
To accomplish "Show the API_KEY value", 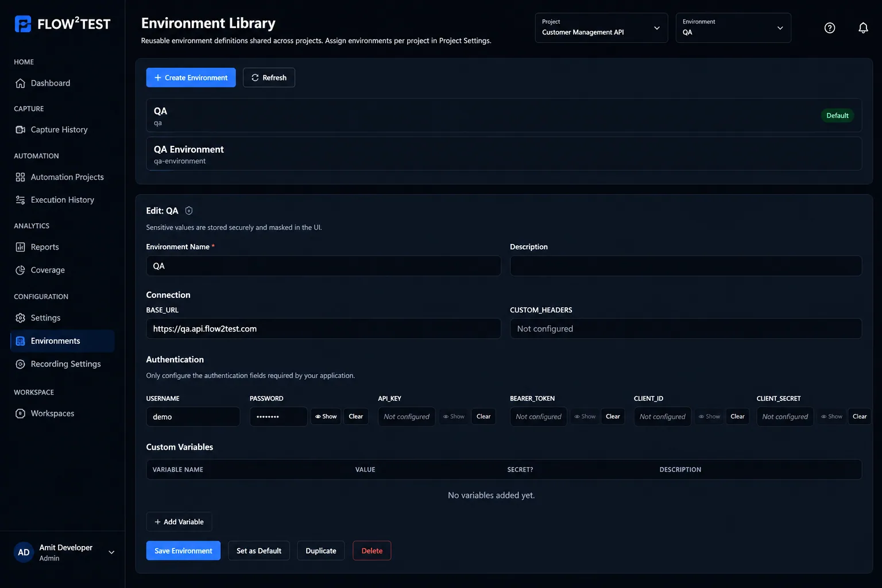I will point(454,416).
